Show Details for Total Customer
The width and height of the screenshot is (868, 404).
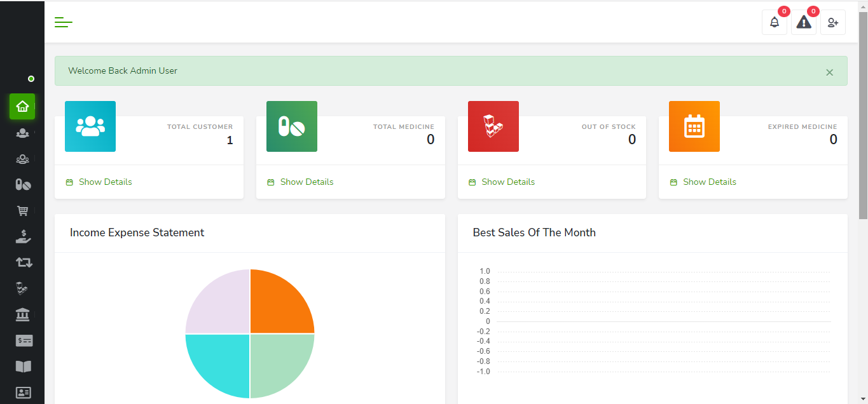point(105,182)
